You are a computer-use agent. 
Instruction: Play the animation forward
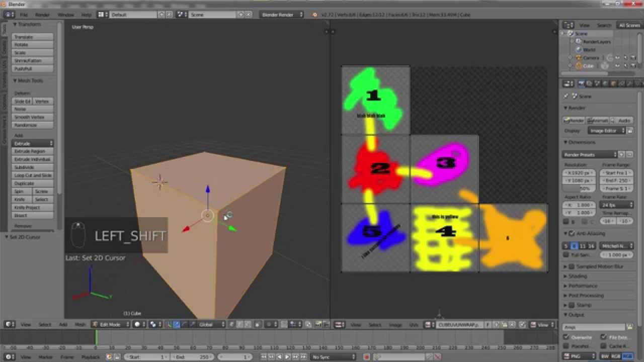coord(288,357)
